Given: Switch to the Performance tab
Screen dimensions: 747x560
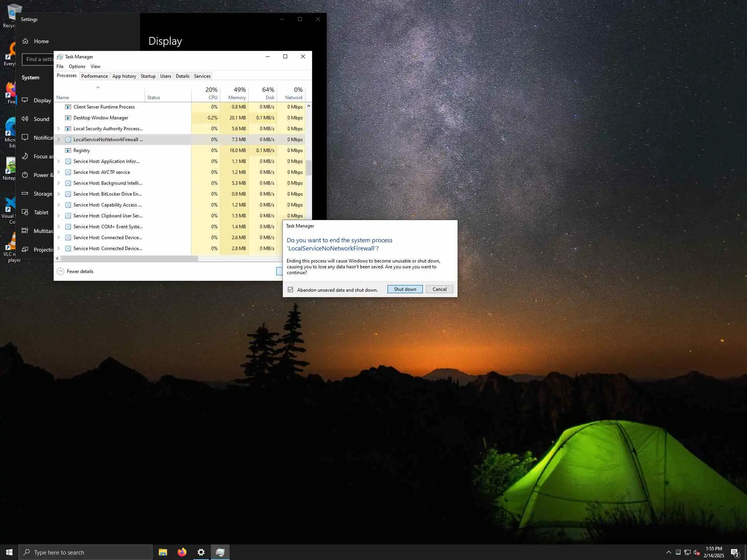Looking at the screenshot, I should 94,76.
